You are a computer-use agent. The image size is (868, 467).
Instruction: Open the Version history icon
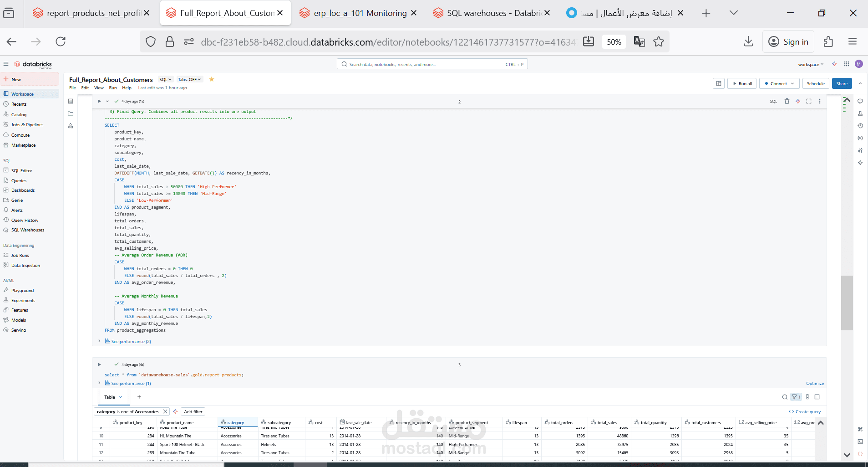tap(860, 126)
